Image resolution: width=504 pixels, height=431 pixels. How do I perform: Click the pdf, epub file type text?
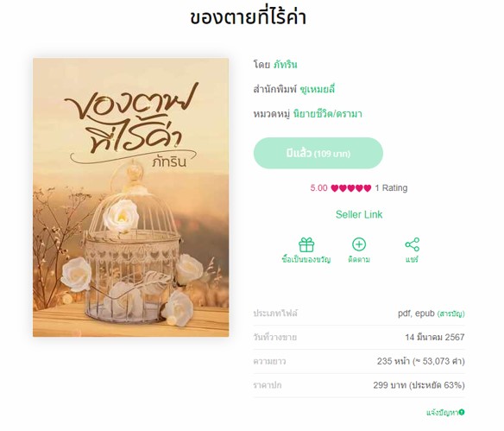(416, 314)
